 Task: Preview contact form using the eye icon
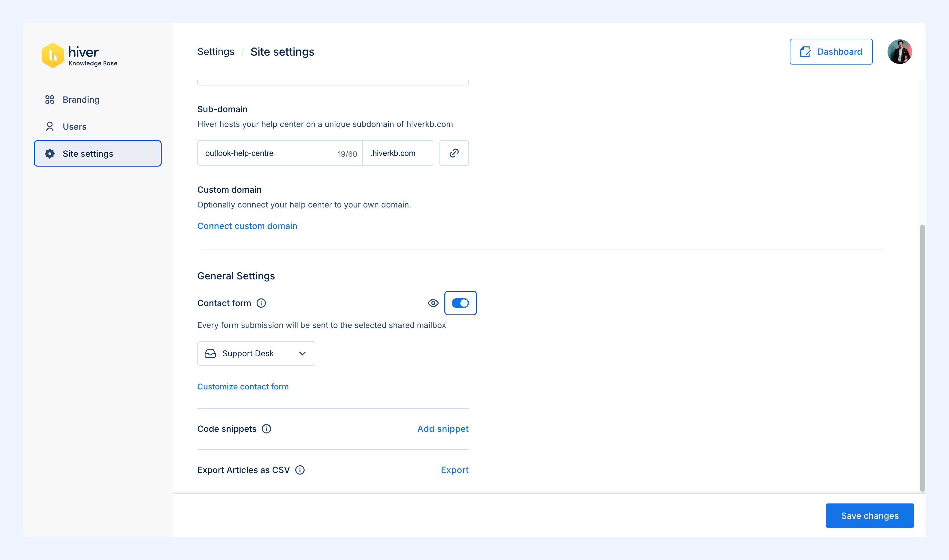(433, 303)
